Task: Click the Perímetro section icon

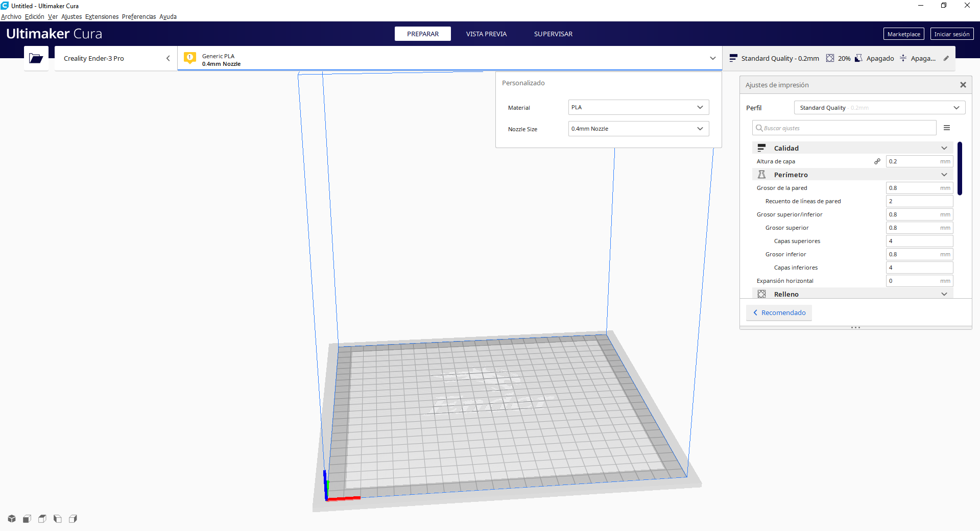Action: (761, 175)
